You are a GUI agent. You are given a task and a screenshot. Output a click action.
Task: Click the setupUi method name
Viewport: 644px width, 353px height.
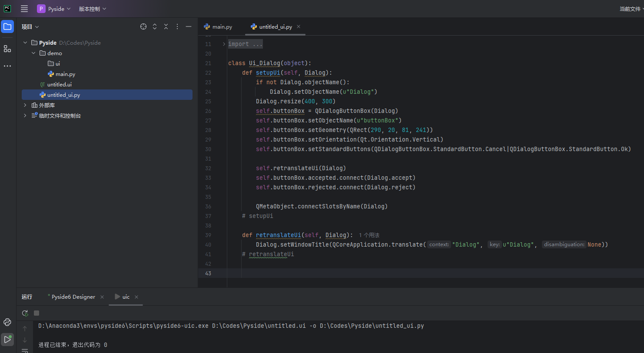(x=268, y=73)
